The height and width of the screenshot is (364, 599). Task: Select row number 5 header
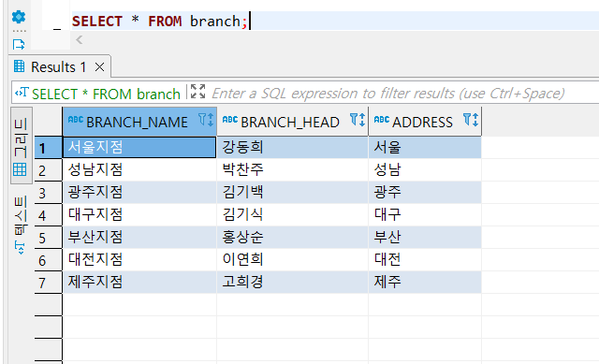point(48,238)
